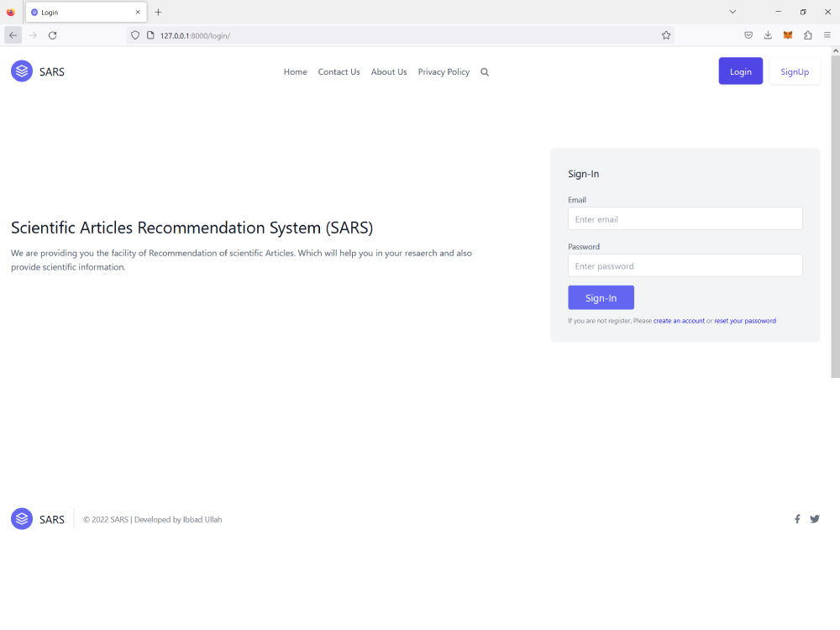Viewport: 840px width, 630px height.
Task: Open the About Us nav link
Action: point(389,71)
